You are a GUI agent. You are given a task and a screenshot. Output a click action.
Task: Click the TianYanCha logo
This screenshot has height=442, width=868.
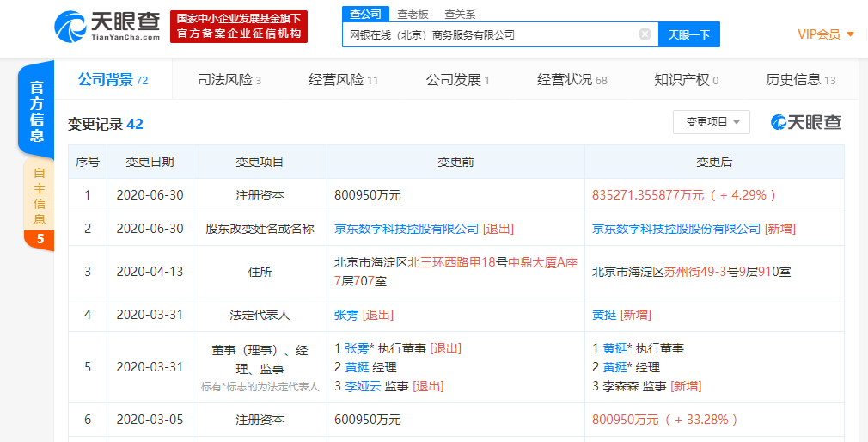(107, 26)
